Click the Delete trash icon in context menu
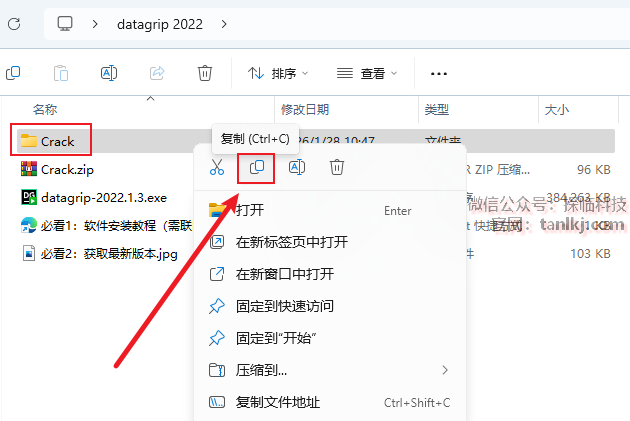This screenshot has width=630, height=421. click(337, 168)
